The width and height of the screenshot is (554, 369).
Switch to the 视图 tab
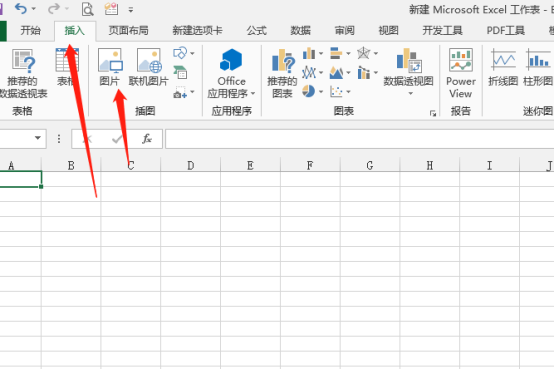[389, 31]
